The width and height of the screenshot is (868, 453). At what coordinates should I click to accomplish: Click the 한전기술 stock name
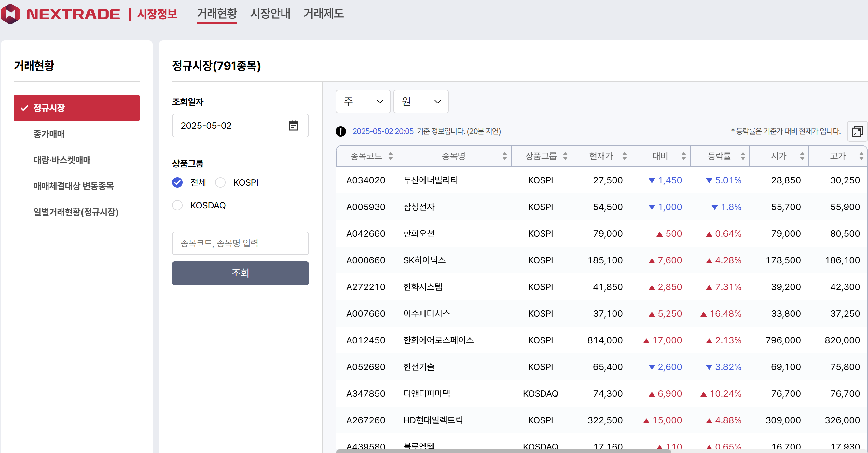419,367
